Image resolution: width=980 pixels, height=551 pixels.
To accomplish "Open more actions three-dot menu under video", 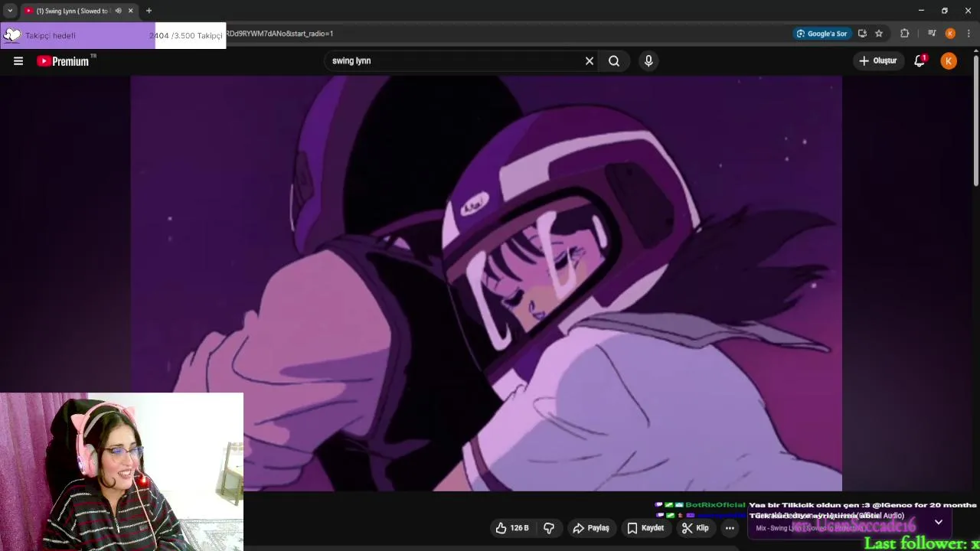I will (x=730, y=528).
